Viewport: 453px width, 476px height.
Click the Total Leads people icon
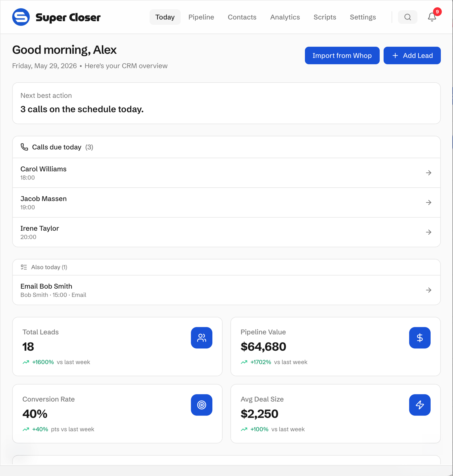tap(202, 338)
